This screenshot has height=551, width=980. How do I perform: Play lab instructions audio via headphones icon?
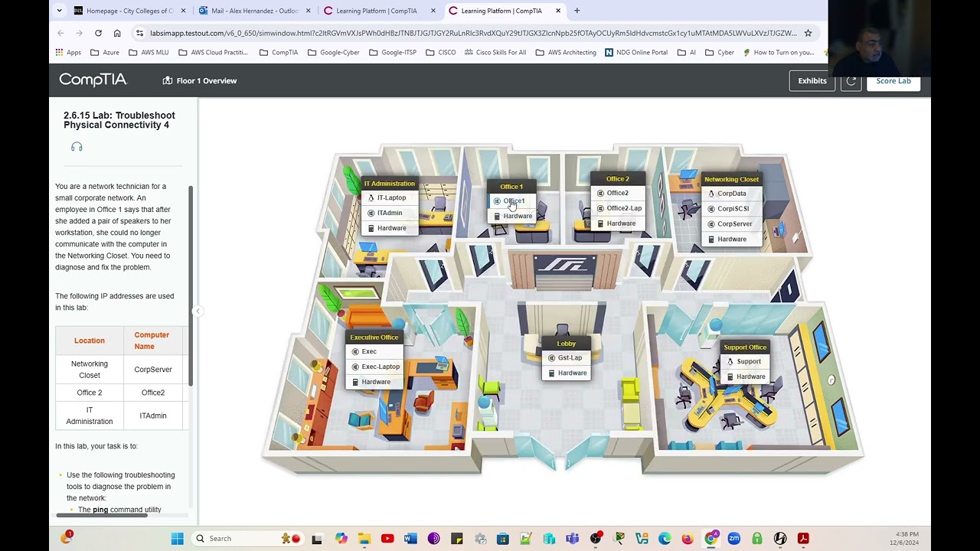point(77,147)
